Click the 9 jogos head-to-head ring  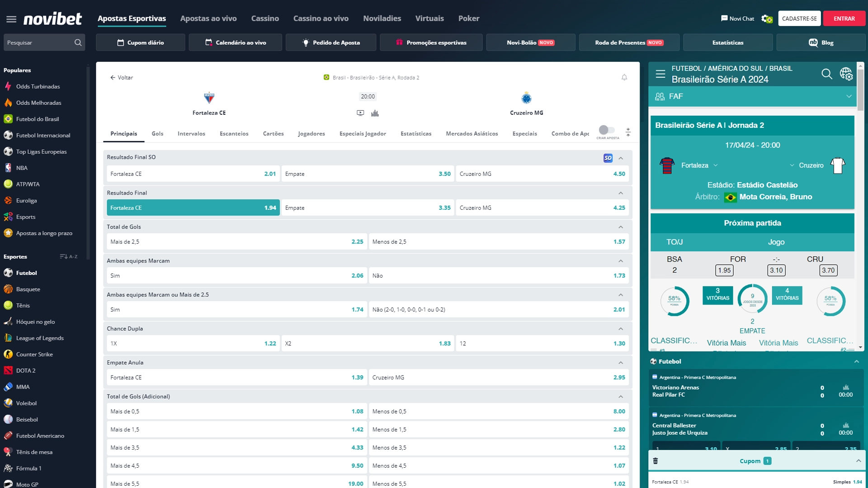coord(752,299)
